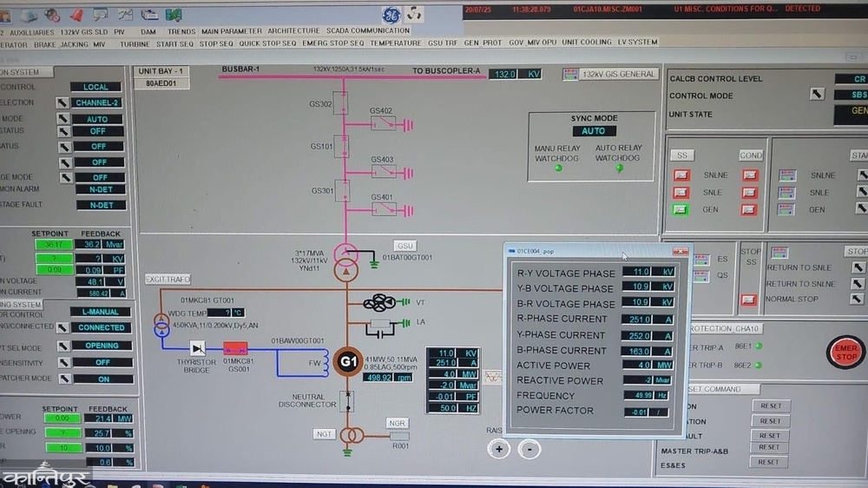Open the mode command arrow beside AUTO

pyautogui.click(x=62, y=119)
